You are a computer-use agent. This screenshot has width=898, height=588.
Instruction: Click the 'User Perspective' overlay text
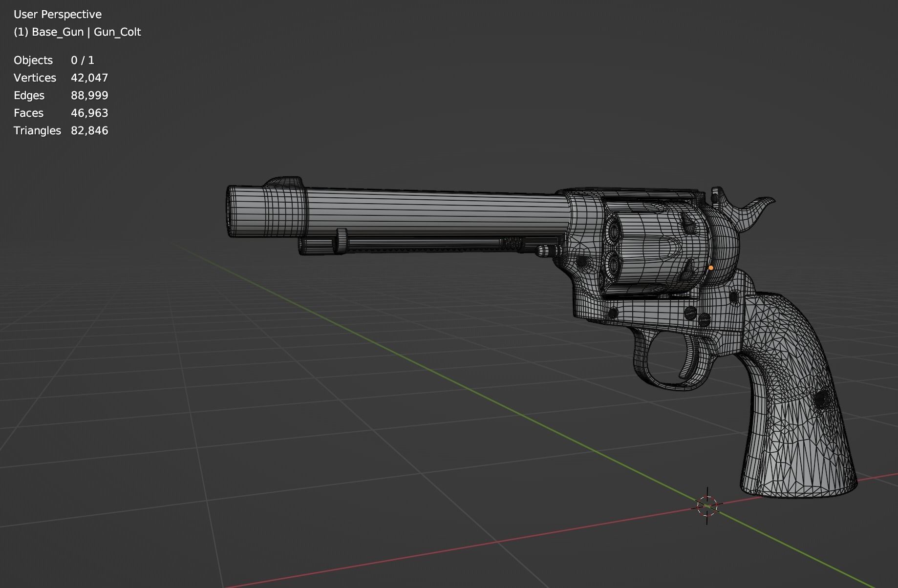coord(58,15)
